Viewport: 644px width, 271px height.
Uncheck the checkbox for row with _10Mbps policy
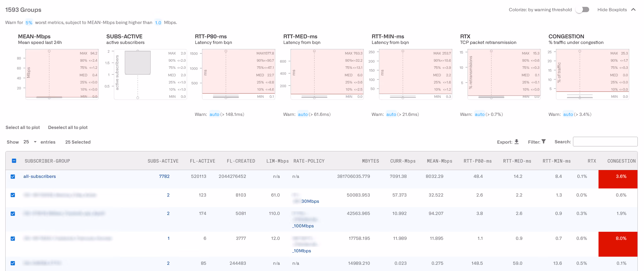tap(13, 239)
